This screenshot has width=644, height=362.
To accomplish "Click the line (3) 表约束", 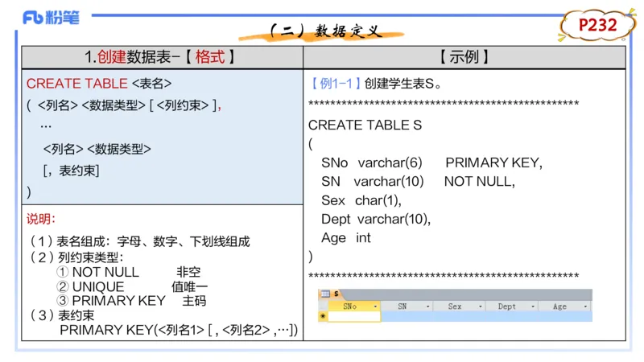I will pyautogui.click(x=63, y=315).
